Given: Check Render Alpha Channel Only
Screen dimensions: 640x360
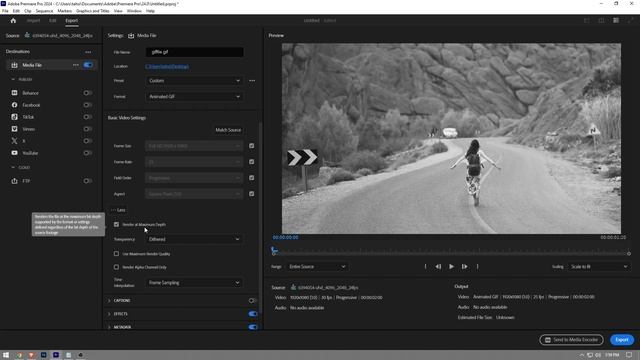Looking at the screenshot, I should pyautogui.click(x=116, y=267).
